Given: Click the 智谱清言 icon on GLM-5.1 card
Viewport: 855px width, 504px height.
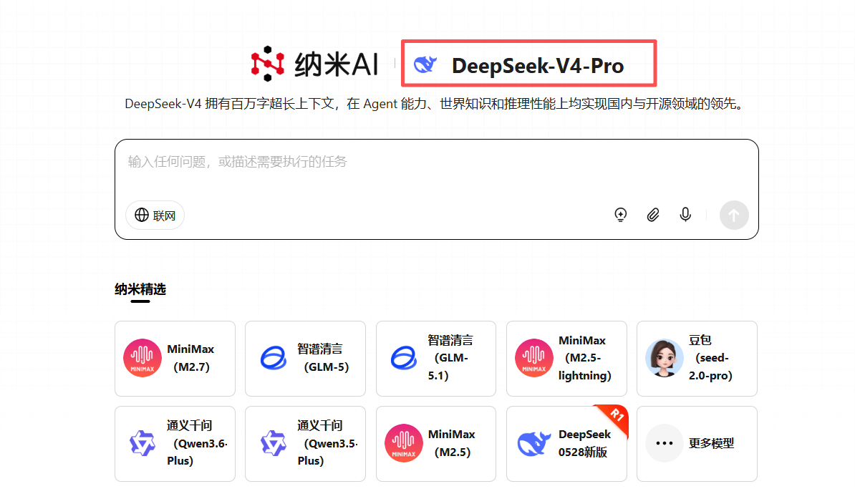Looking at the screenshot, I should click(404, 358).
